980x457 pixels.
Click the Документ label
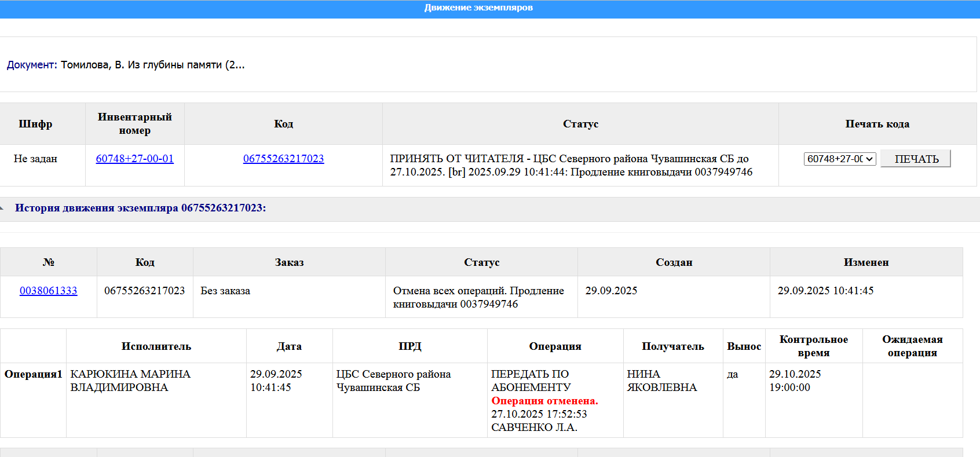click(31, 65)
